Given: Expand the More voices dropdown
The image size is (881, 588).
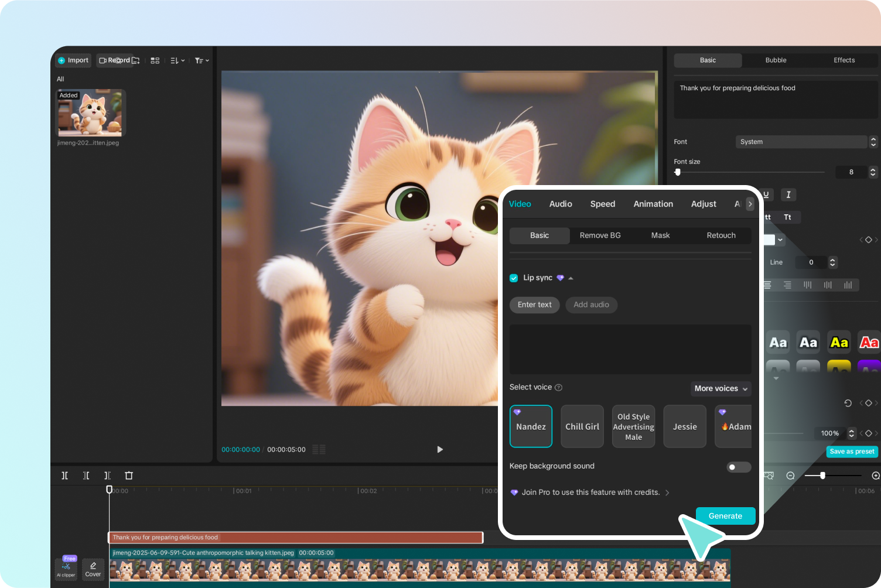Looking at the screenshot, I should pyautogui.click(x=720, y=388).
